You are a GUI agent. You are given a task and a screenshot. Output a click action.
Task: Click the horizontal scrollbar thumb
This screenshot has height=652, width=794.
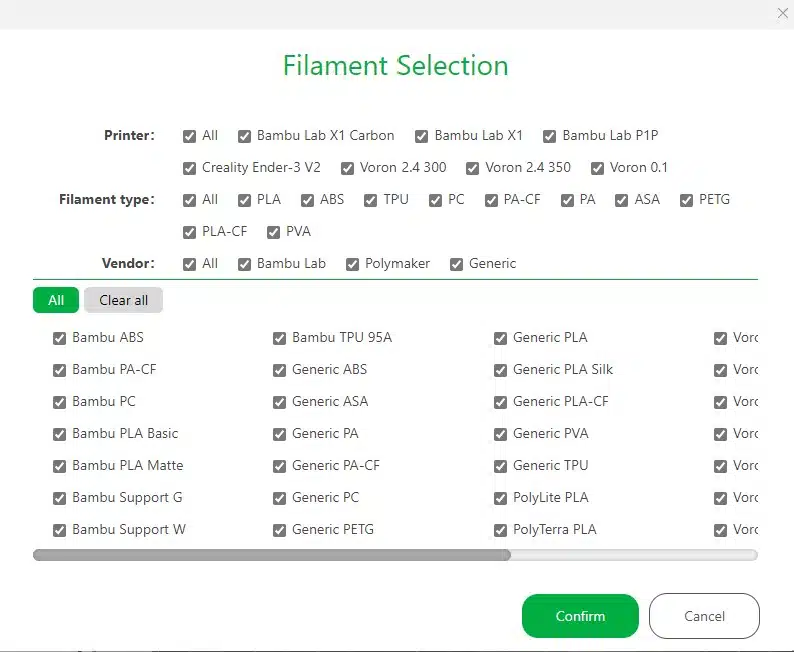coord(272,555)
